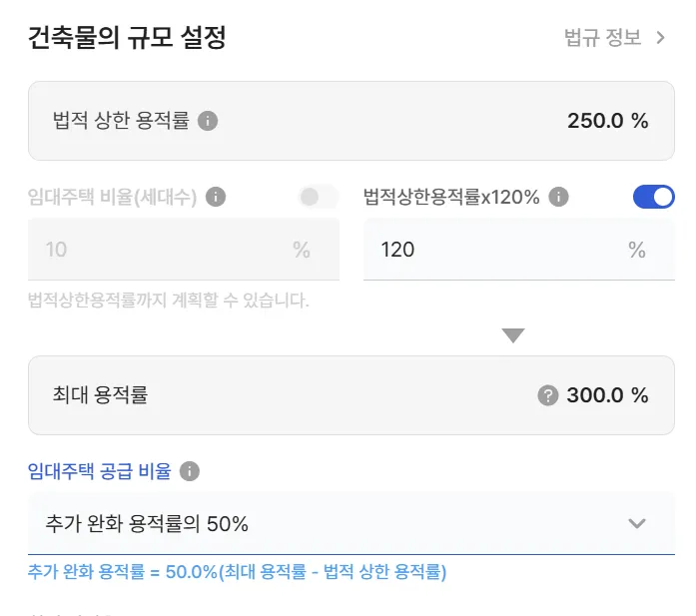Viewport: 696px width, 616px height.
Task: Click the gray downward triangle arrow
Action: click(513, 335)
